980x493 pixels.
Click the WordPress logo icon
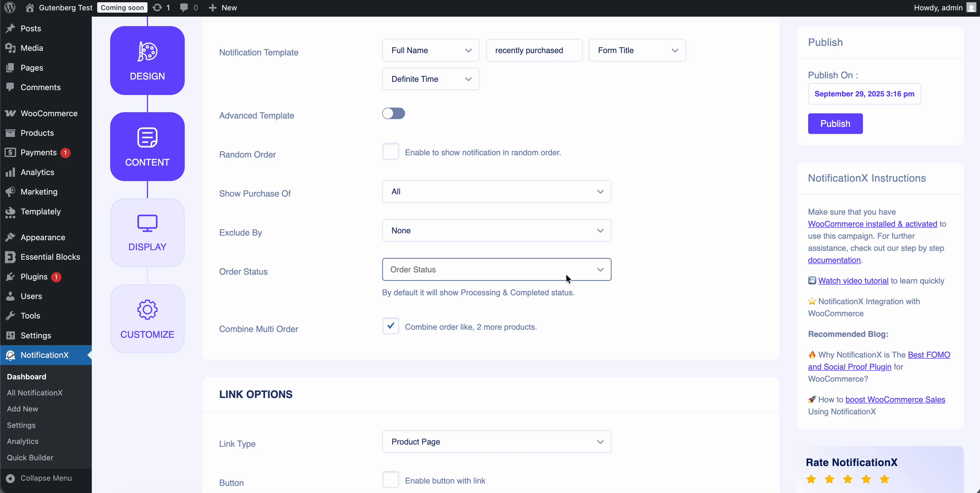point(10,8)
